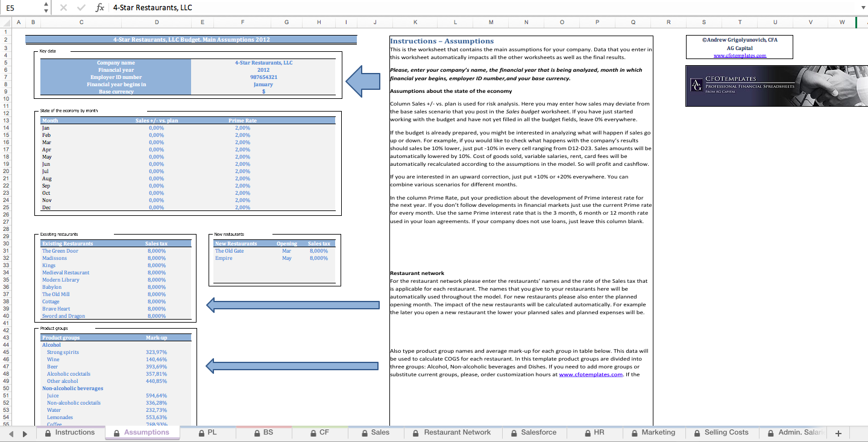
Task: Select the Medieval Restaurant cell
Action: pyautogui.click(x=81, y=273)
